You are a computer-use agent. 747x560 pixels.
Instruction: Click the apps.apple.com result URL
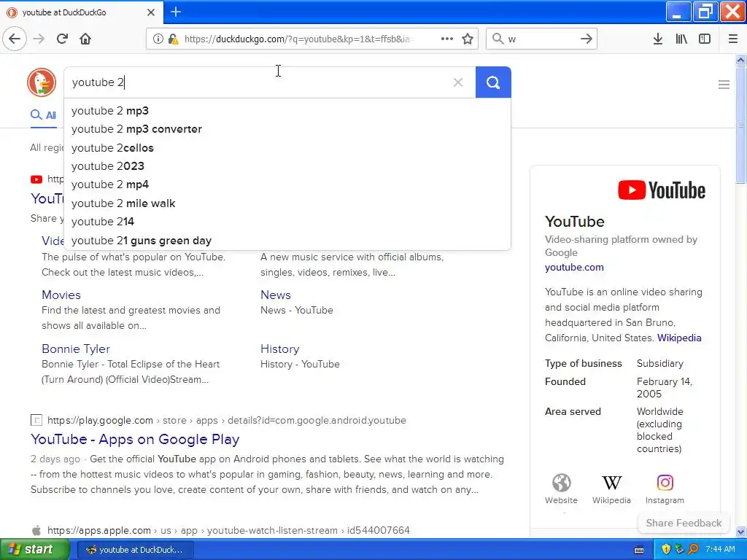point(228,530)
